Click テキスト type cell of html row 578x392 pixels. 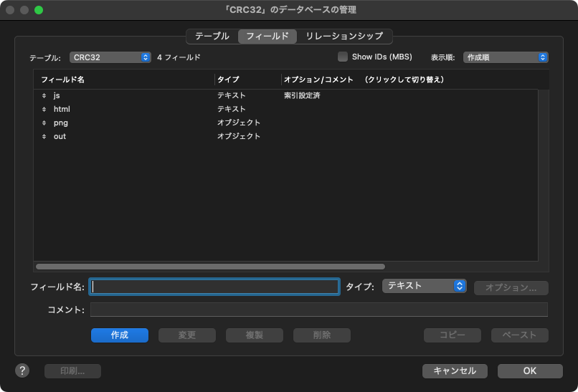pyautogui.click(x=232, y=110)
